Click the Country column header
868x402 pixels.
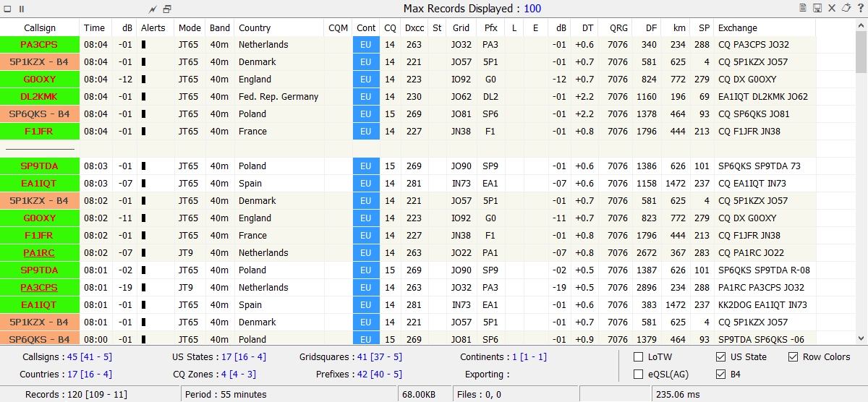point(255,28)
